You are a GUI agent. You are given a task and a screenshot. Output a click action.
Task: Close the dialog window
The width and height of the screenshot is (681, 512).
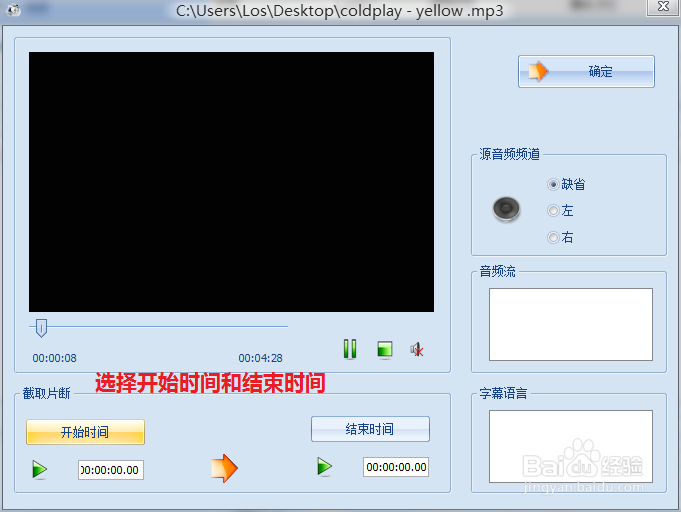coord(663,7)
